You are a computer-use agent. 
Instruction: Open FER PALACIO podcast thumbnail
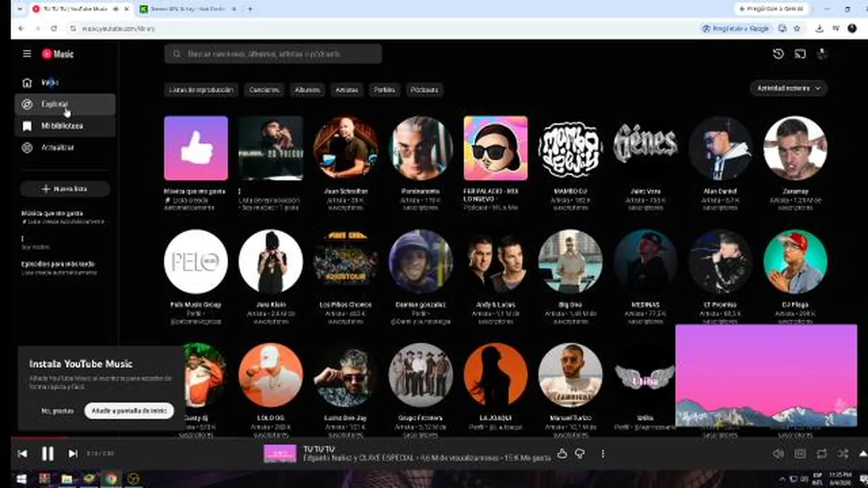(496, 148)
